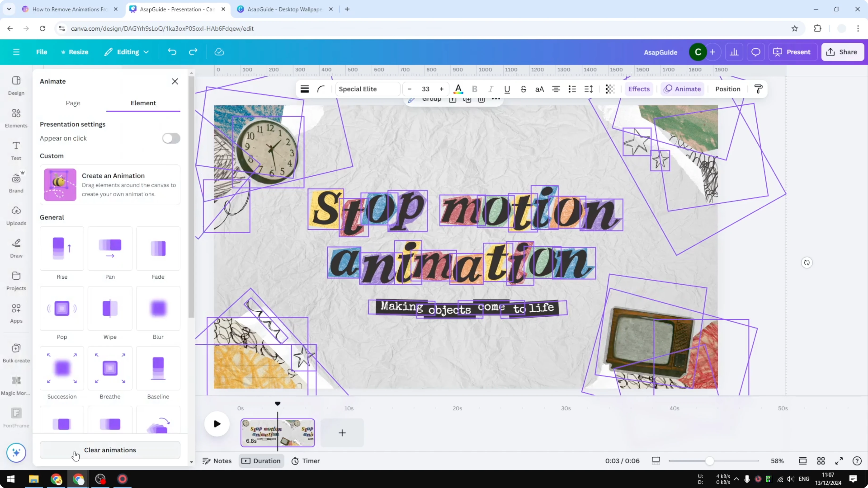Open the Uploads panel
Screen dimensions: 868x488
16,215
